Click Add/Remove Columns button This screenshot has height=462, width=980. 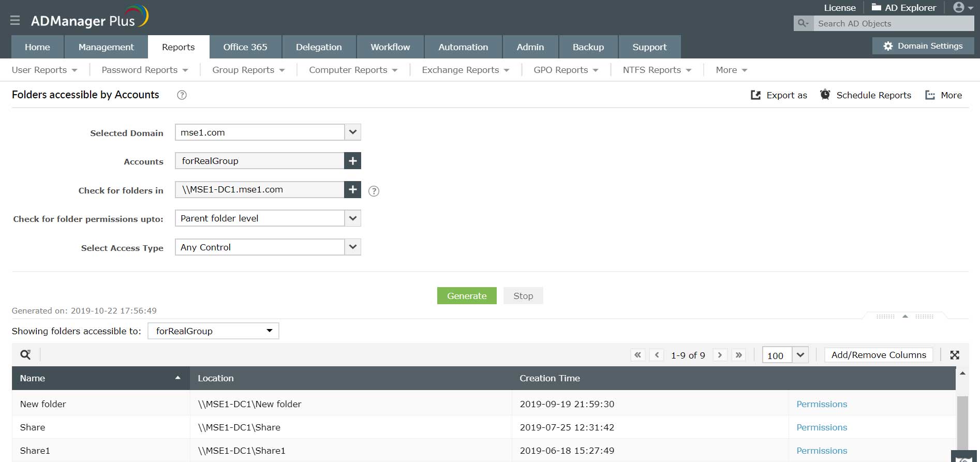point(879,355)
